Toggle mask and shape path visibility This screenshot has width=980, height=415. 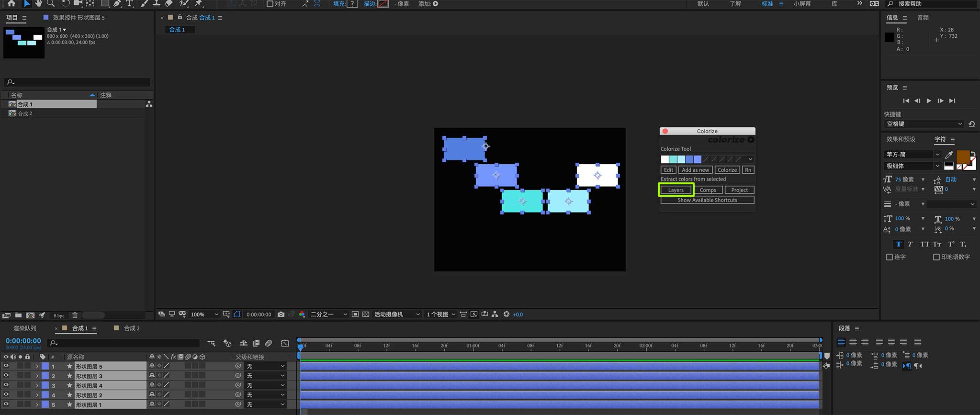(237, 314)
